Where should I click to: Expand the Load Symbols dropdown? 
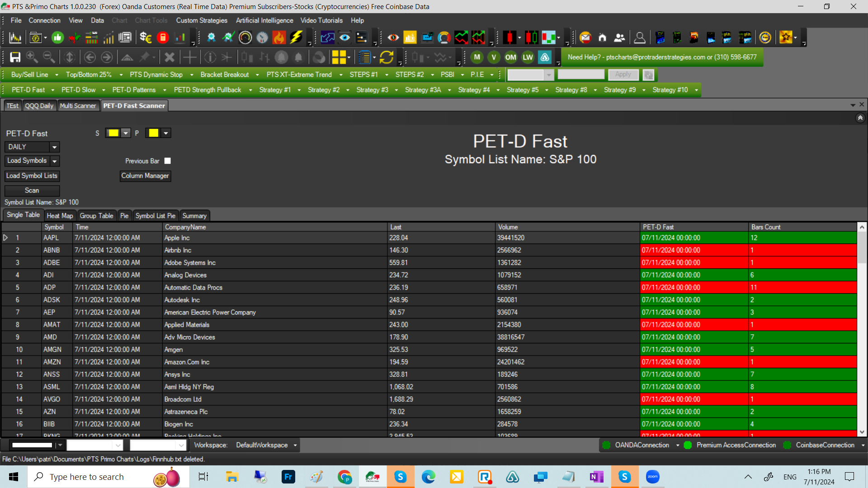pos(54,160)
